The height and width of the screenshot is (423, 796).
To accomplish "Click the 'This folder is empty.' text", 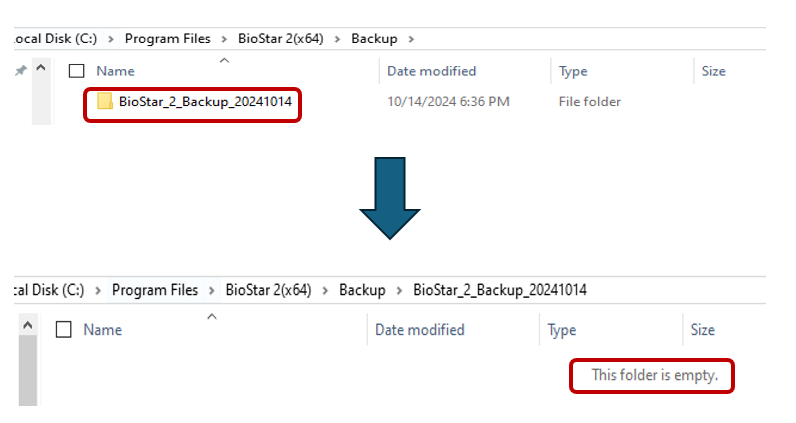I will (x=655, y=375).
